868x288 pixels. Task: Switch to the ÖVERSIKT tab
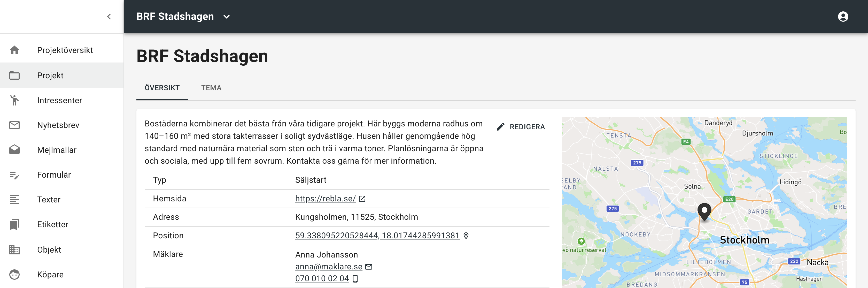(x=162, y=88)
